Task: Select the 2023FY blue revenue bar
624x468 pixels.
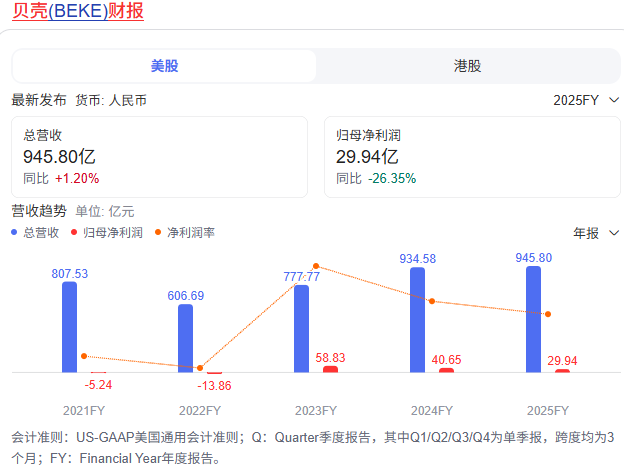Action: pos(301,329)
